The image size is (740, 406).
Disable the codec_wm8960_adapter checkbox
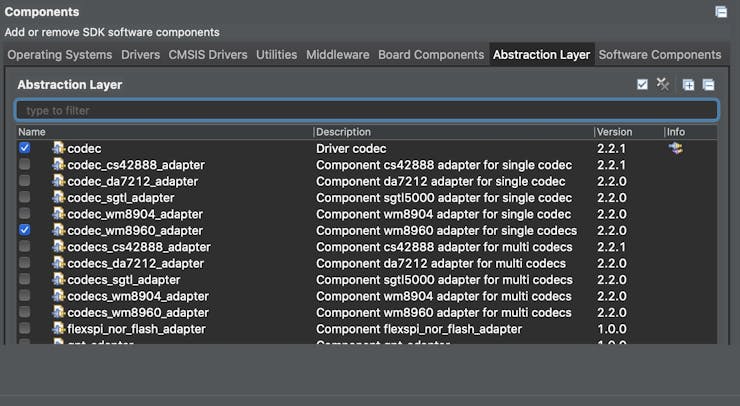[x=24, y=230]
